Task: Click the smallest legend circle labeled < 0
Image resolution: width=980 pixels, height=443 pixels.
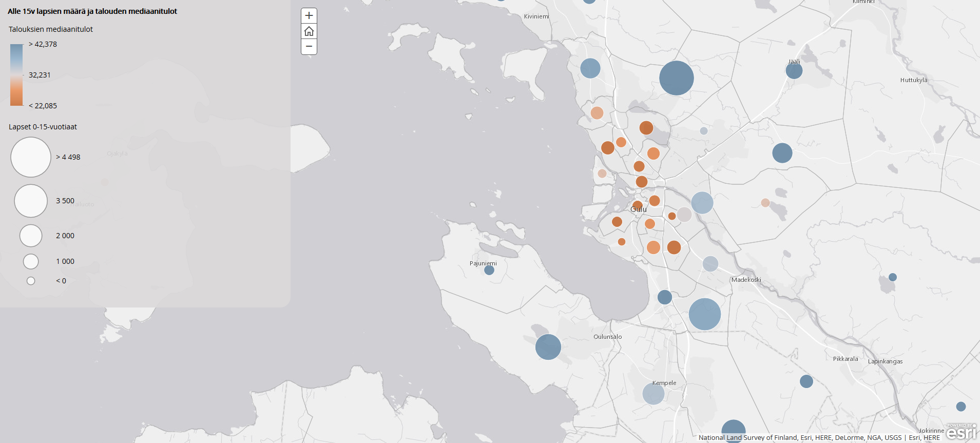Action: coord(31,281)
